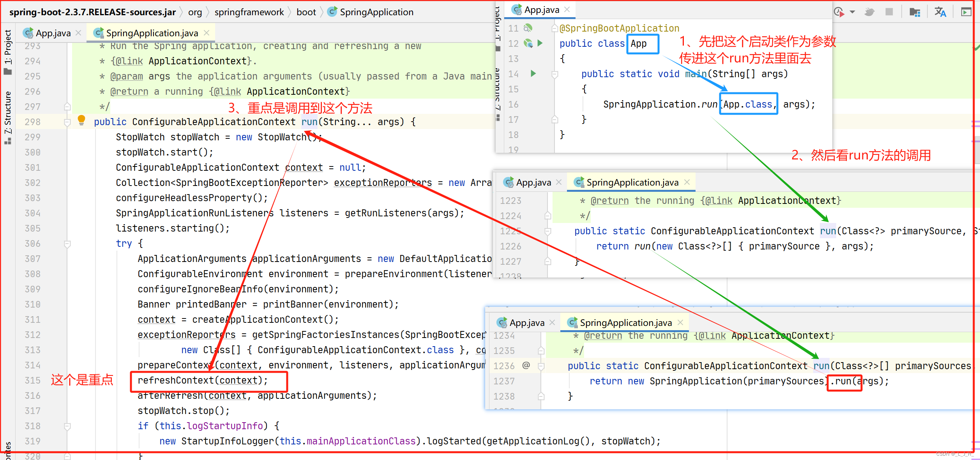Collapse the if block fold on line 318
The height and width of the screenshot is (460, 980).
click(67, 426)
